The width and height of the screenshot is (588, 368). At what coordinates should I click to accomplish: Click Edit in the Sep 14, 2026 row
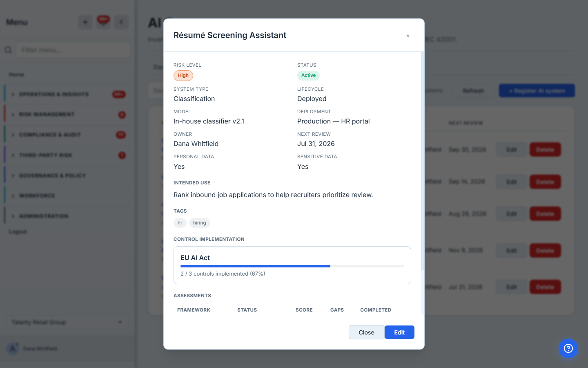tap(512, 182)
